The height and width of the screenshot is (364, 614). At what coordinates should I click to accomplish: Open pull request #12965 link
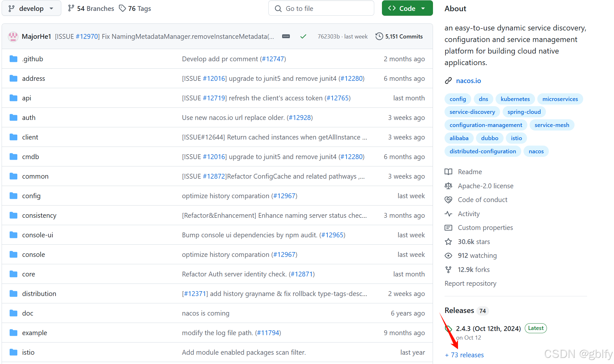pyautogui.click(x=332, y=235)
